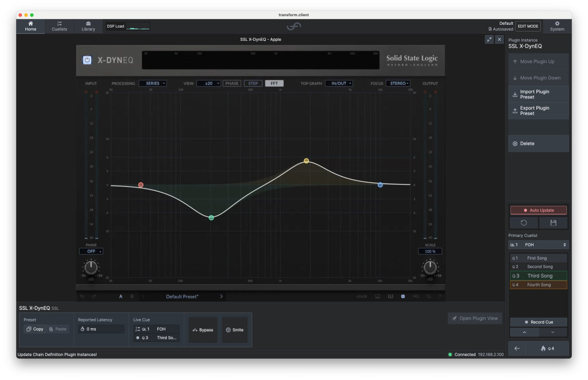Toggle the STEP view button

[253, 83]
